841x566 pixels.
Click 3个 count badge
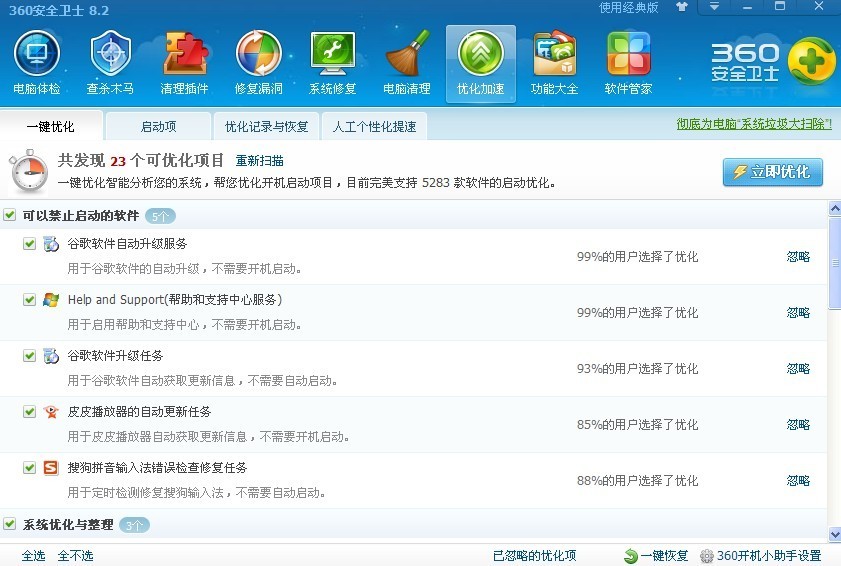pyautogui.click(x=134, y=525)
